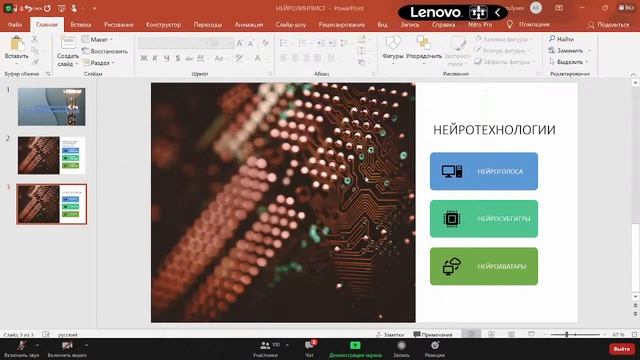The height and width of the screenshot is (360, 640).
Task: Click the Создать слайд new slide icon
Action: coord(68,43)
